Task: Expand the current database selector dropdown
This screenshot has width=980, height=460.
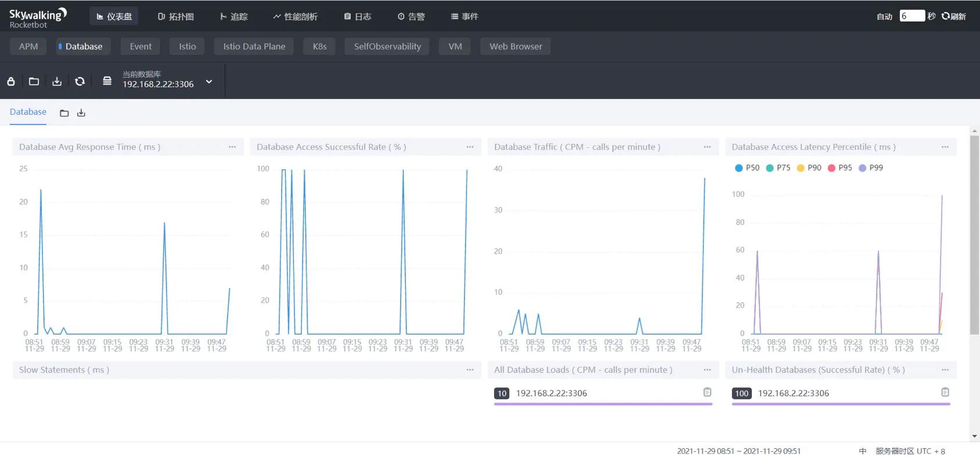Action: coord(209,82)
